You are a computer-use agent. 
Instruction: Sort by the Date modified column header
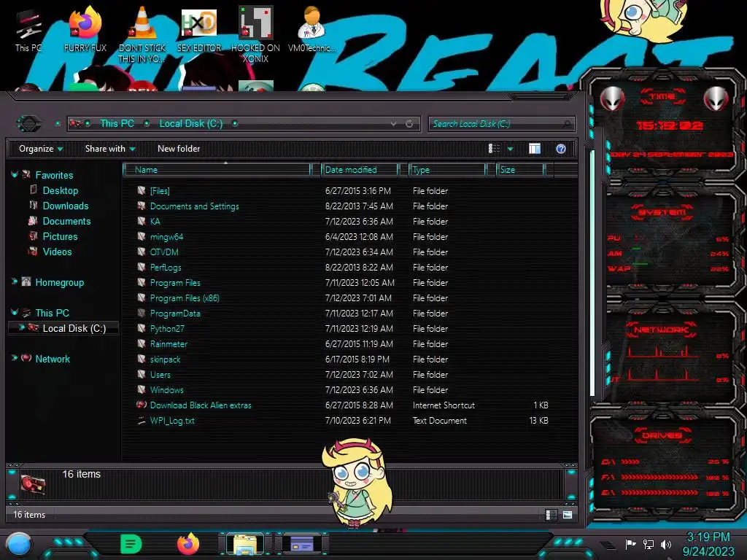click(360, 170)
